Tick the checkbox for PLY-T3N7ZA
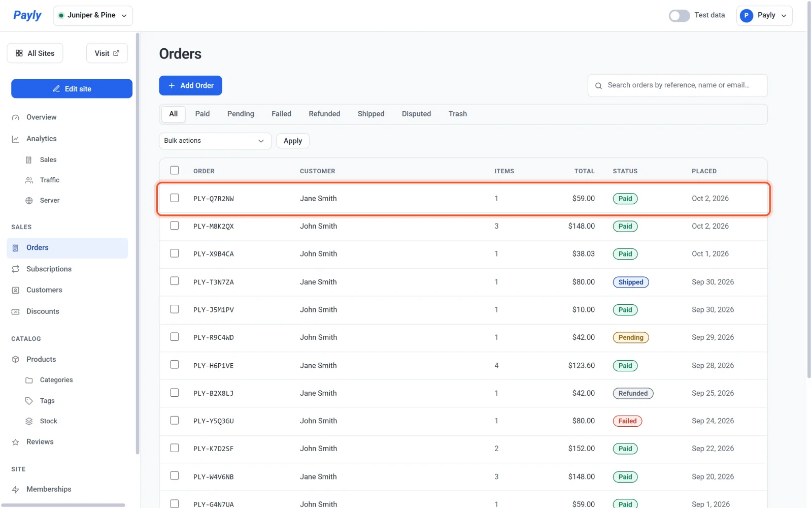The image size is (812, 508). [175, 281]
